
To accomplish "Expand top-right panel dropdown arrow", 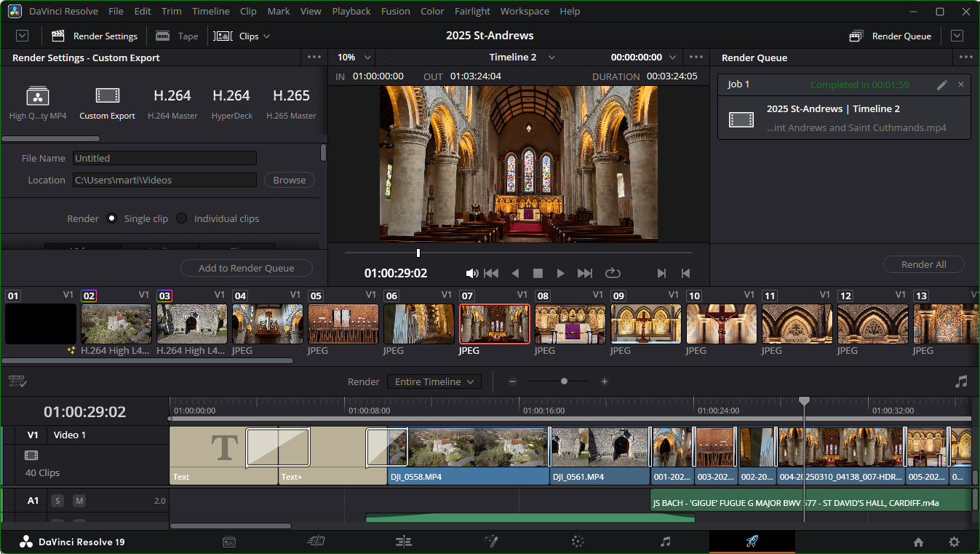I will (957, 36).
